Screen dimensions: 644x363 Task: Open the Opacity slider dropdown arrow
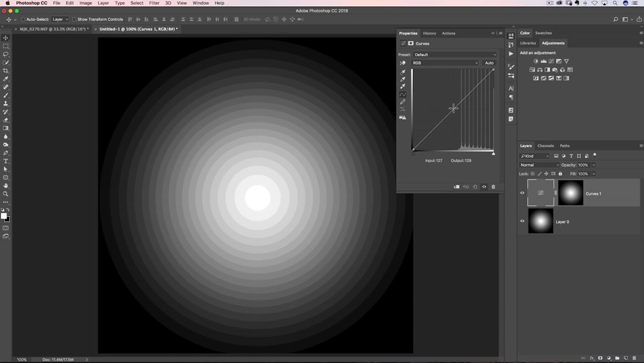(594, 165)
